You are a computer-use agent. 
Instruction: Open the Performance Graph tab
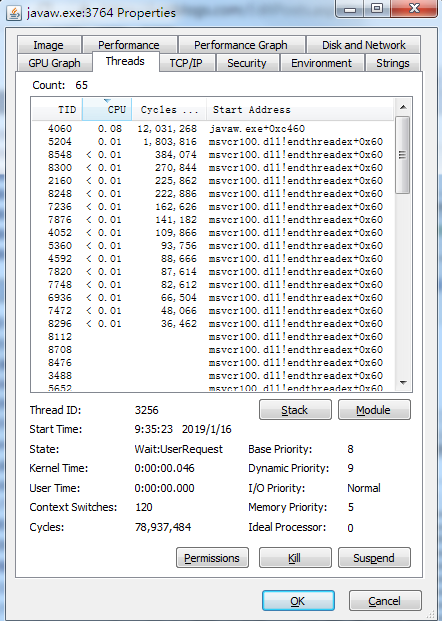[x=241, y=45]
